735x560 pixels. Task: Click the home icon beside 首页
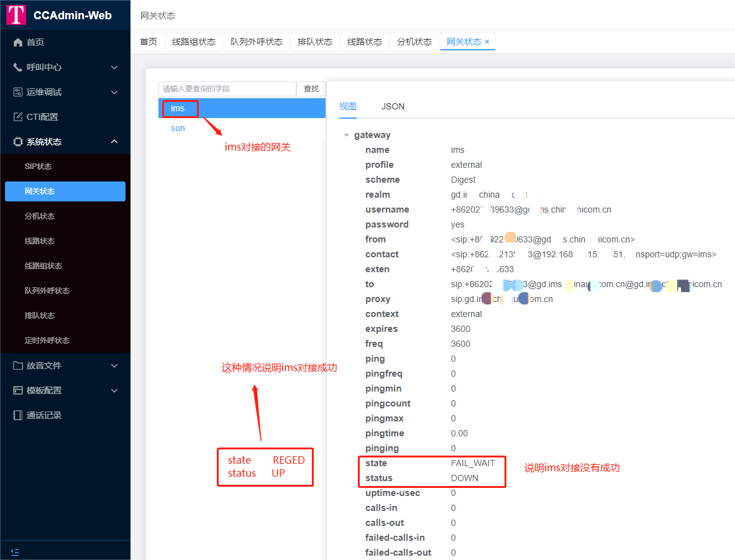tap(18, 42)
